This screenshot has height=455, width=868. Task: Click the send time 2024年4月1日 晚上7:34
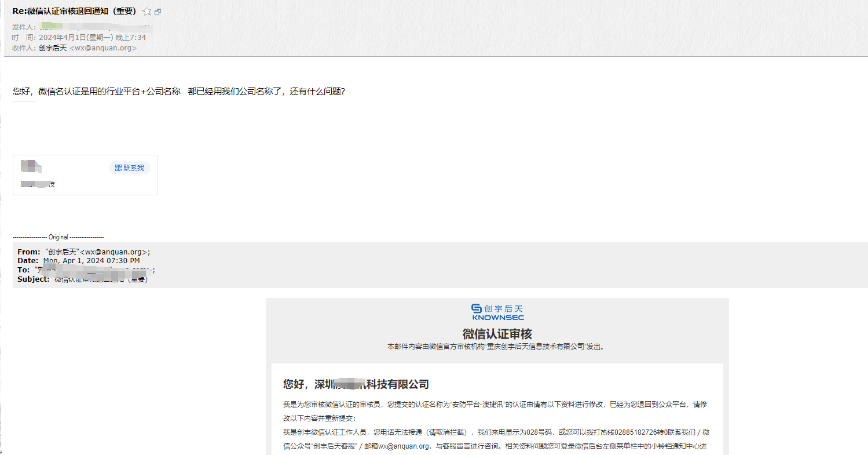click(92, 38)
